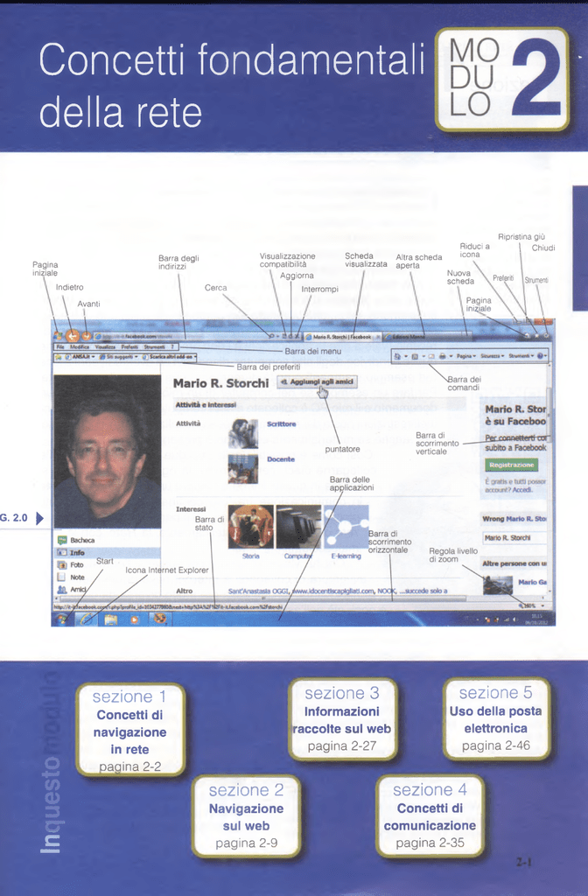
Task: Open the Pagina command bar dropdown
Action: pos(466,356)
